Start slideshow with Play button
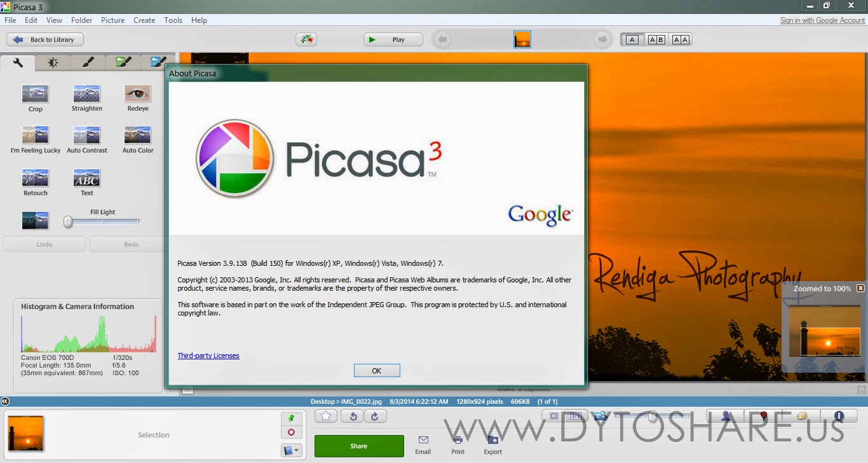Viewport: 868px width, 463px height. pos(393,39)
